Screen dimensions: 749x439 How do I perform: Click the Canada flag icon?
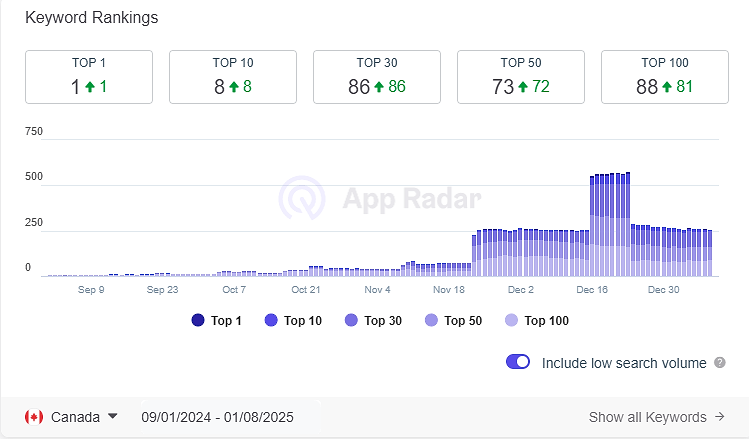[x=34, y=417]
